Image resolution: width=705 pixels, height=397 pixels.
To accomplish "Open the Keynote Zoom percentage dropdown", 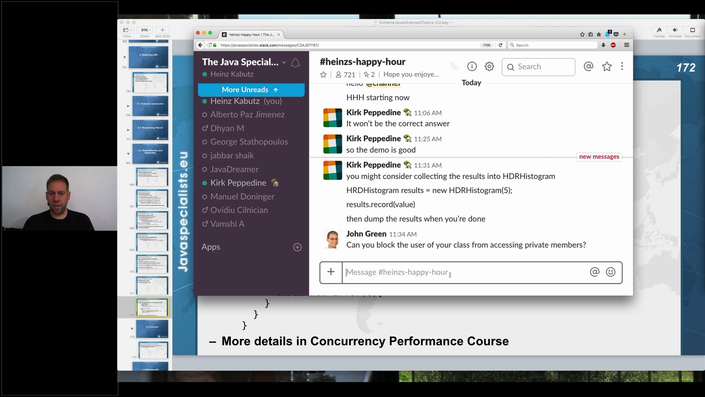I will point(144,31).
